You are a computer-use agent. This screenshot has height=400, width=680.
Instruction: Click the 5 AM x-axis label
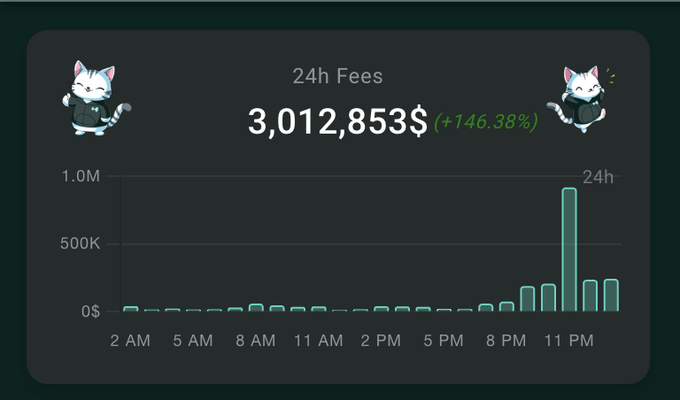click(x=193, y=341)
